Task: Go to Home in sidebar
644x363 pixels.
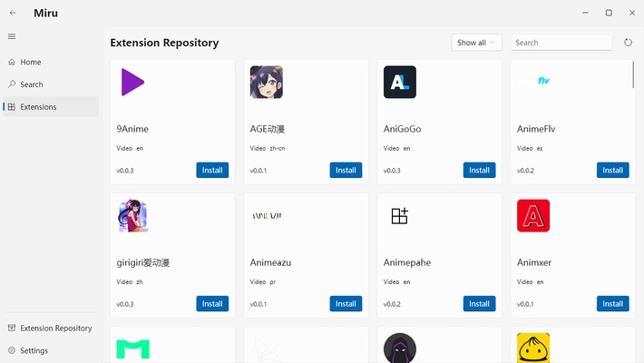Action: click(x=31, y=63)
